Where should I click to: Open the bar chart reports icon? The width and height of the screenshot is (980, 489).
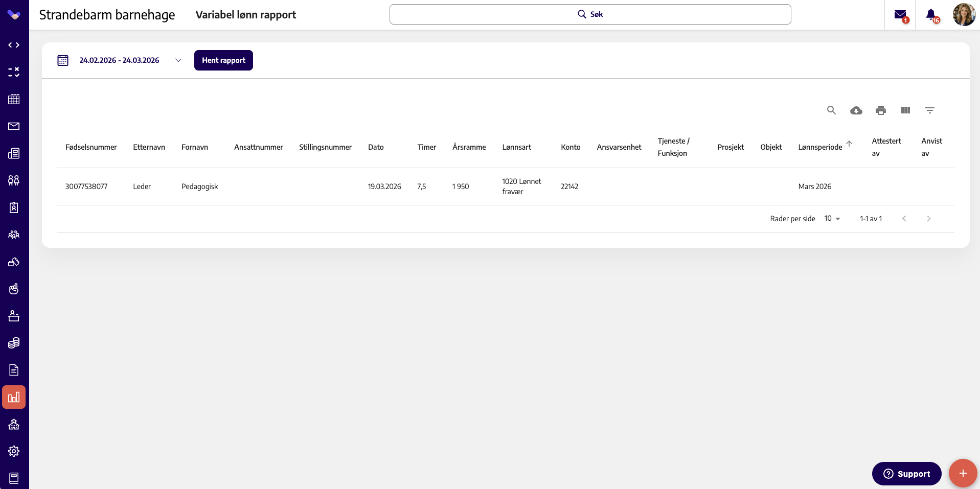14,397
